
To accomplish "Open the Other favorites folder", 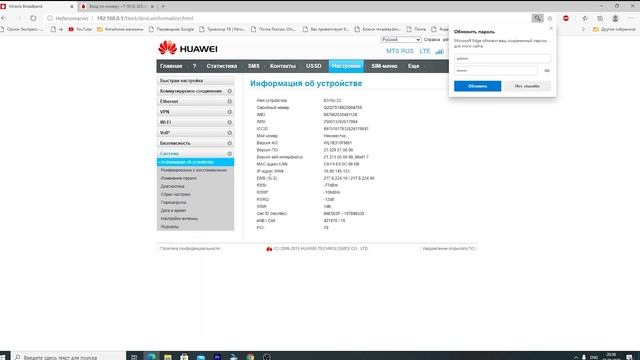I will point(614,29).
